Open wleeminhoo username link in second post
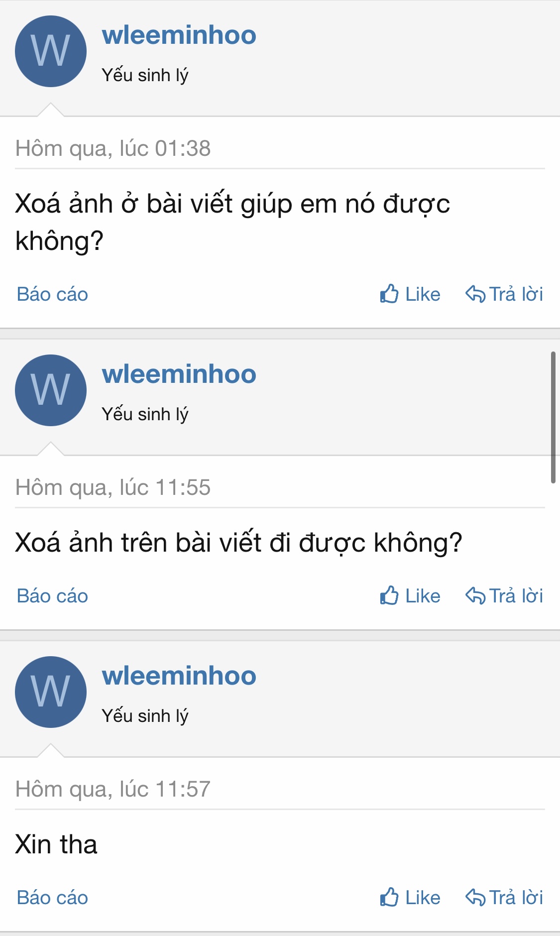560x936 pixels. (x=179, y=374)
